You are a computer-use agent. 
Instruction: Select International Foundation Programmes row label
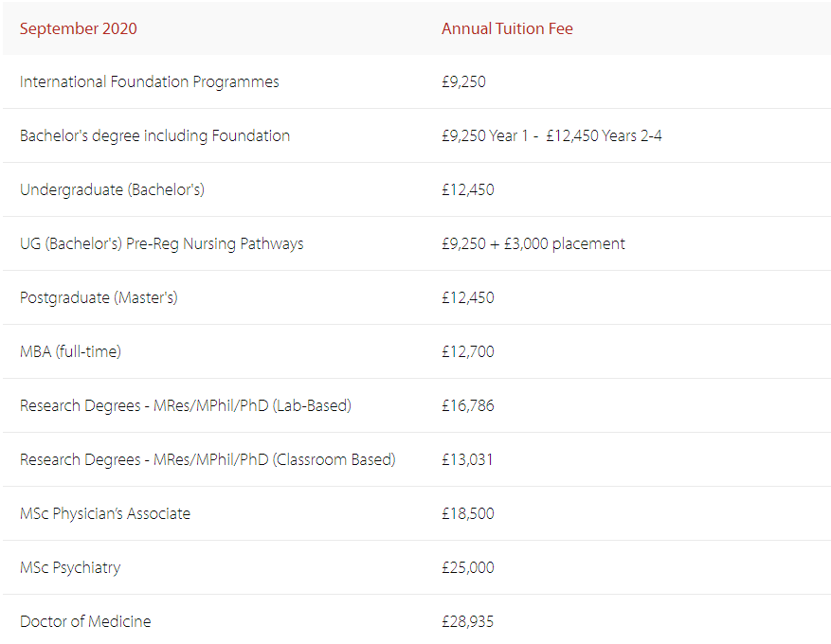[150, 82]
